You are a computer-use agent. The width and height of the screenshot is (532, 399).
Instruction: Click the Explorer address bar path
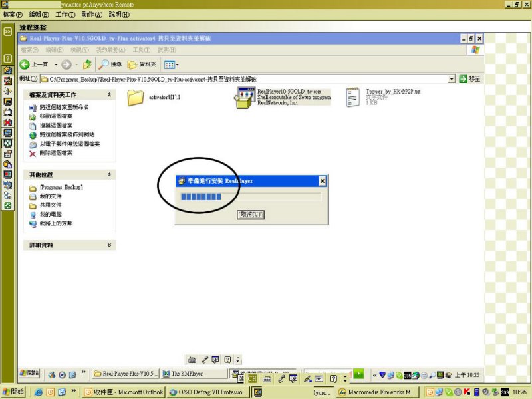[244, 79]
